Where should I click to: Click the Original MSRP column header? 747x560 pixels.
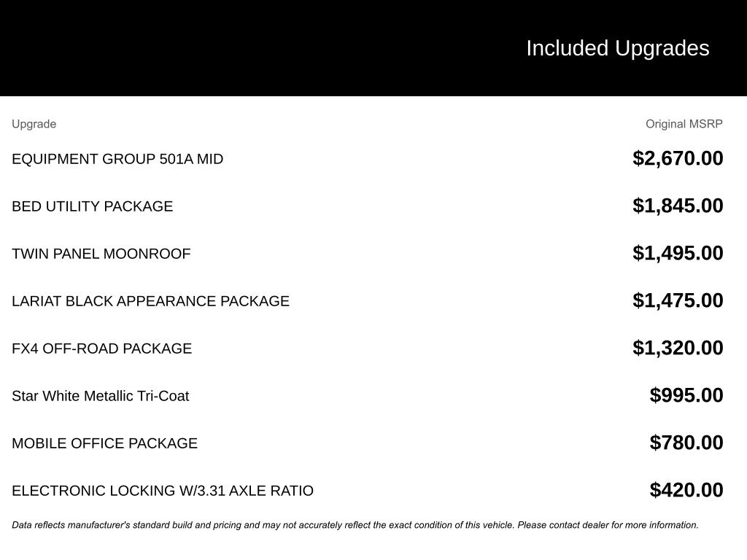click(x=684, y=124)
